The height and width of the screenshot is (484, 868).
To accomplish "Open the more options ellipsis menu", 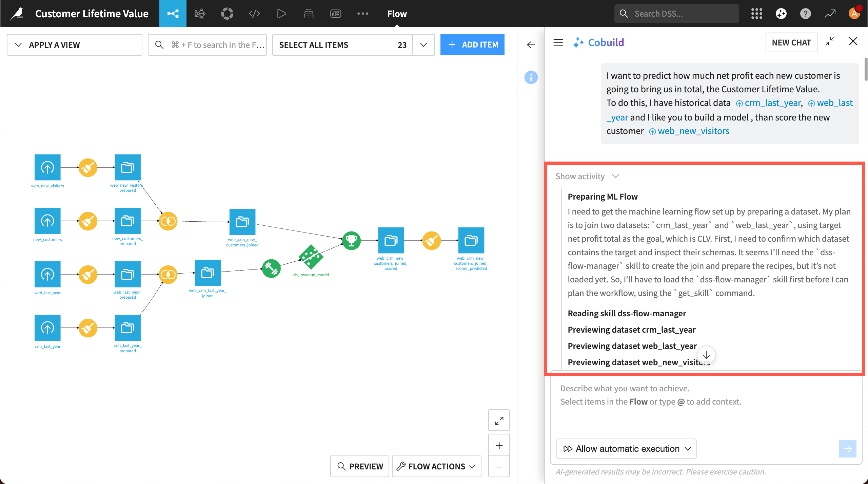I will tap(363, 14).
